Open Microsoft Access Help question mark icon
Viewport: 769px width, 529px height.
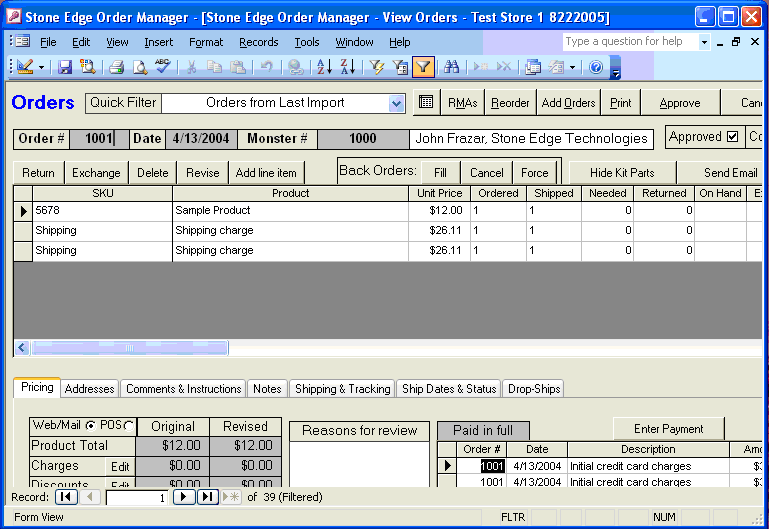(x=596, y=67)
